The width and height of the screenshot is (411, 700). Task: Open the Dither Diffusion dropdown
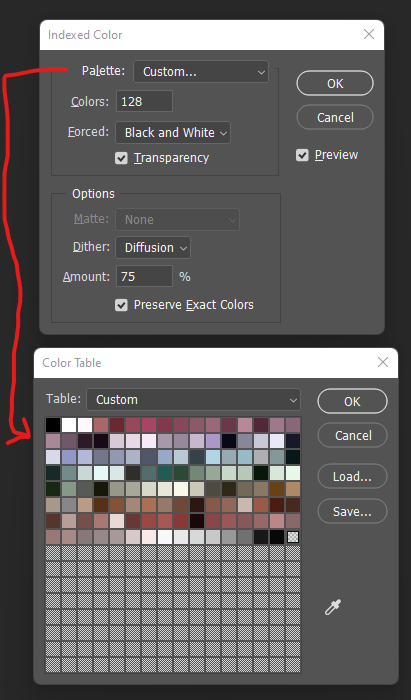[153, 248]
